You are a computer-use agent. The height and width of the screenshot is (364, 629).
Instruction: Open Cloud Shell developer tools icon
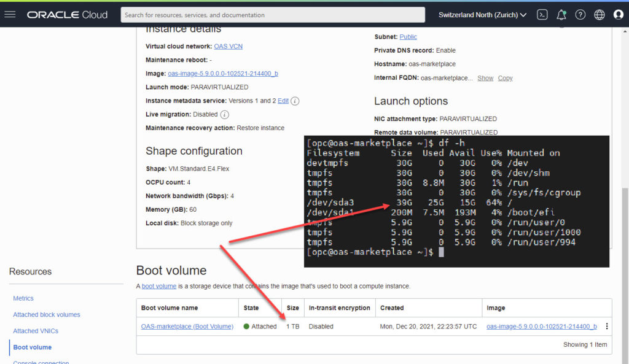click(542, 15)
